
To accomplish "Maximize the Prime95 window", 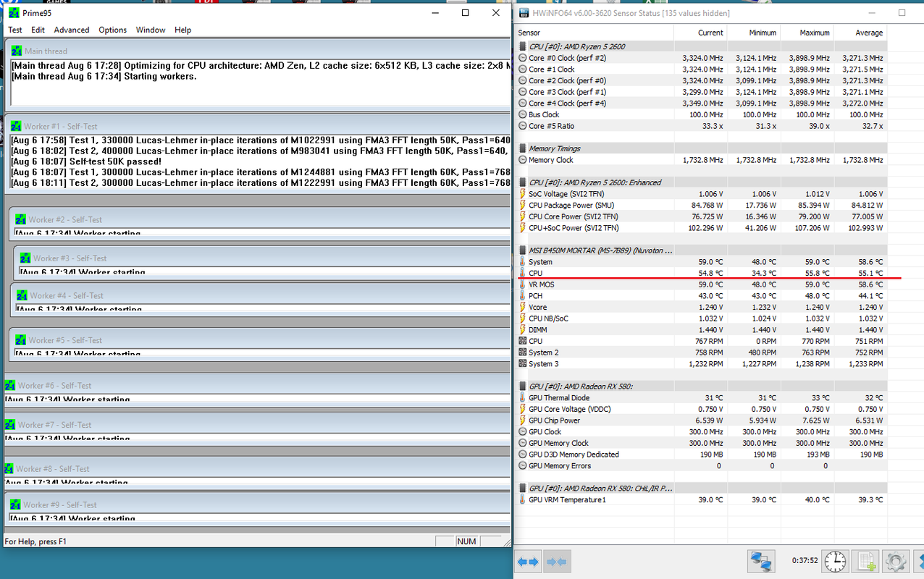I will [x=465, y=13].
